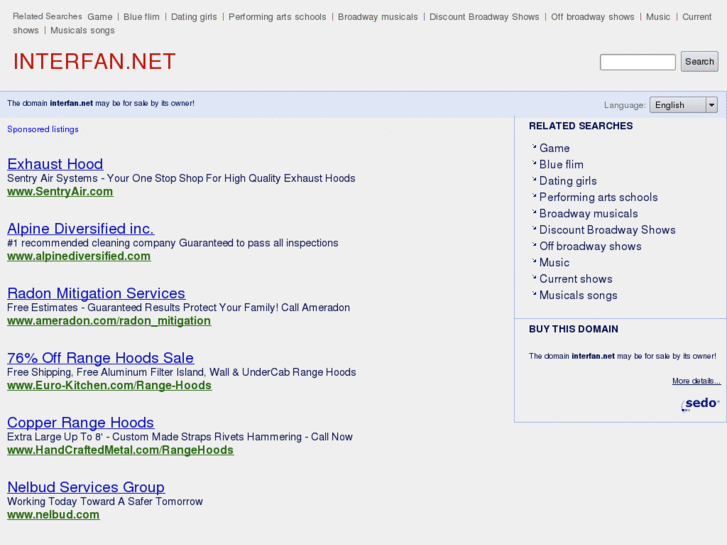Click 'Working Today Toward A Safer Tomorrow' text

(x=105, y=501)
